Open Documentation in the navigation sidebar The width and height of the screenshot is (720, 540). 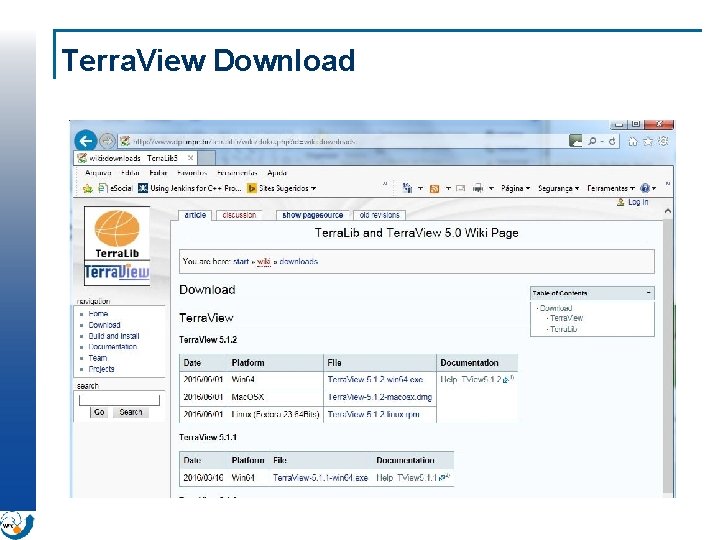[112, 347]
